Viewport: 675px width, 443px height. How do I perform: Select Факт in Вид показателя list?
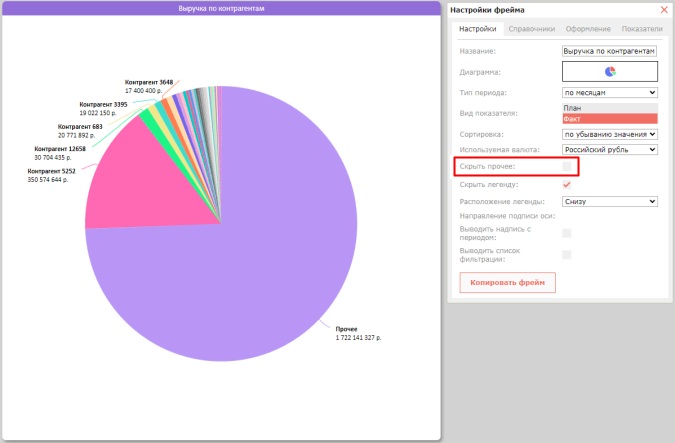click(610, 119)
